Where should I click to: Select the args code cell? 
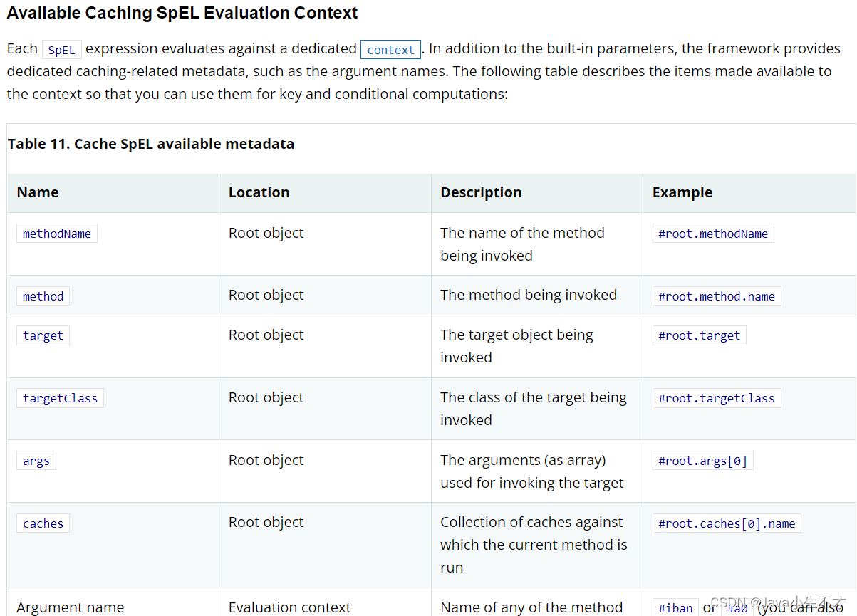tap(36, 461)
